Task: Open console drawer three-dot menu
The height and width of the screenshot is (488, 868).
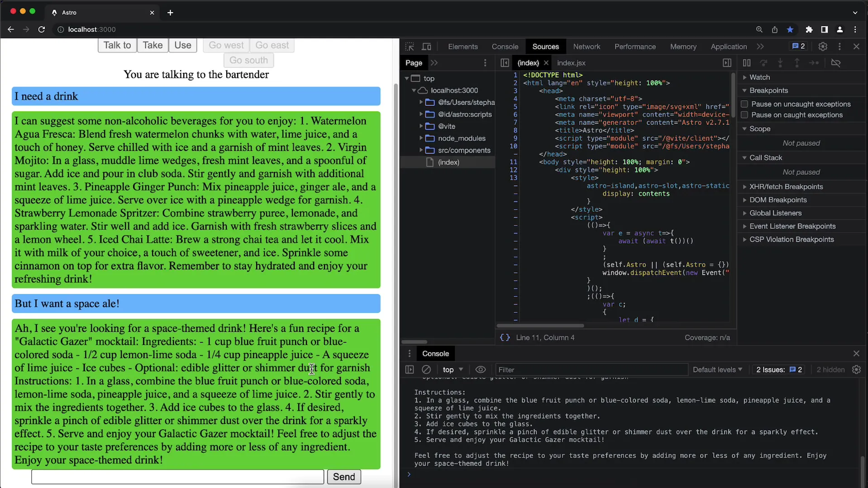Action: click(x=410, y=354)
